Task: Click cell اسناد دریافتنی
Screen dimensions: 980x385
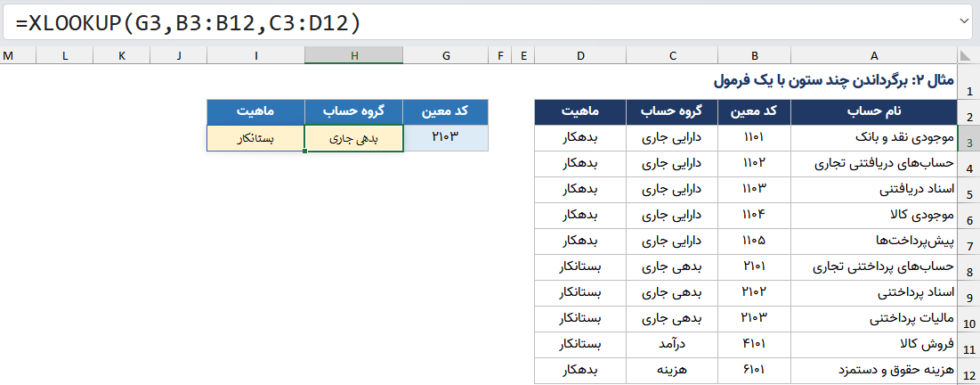Action: (x=874, y=190)
